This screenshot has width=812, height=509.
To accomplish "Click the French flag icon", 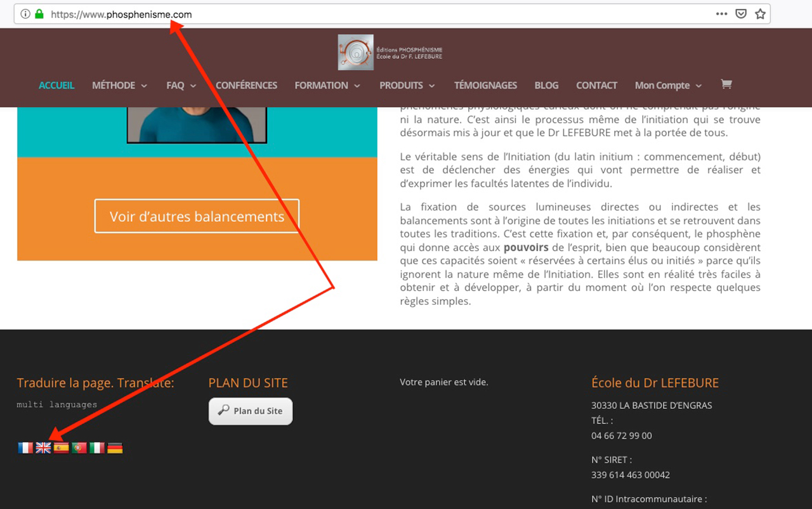I will pos(25,448).
